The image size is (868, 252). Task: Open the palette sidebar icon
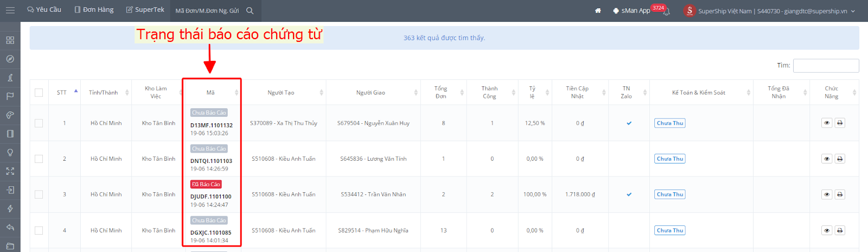tap(10, 115)
